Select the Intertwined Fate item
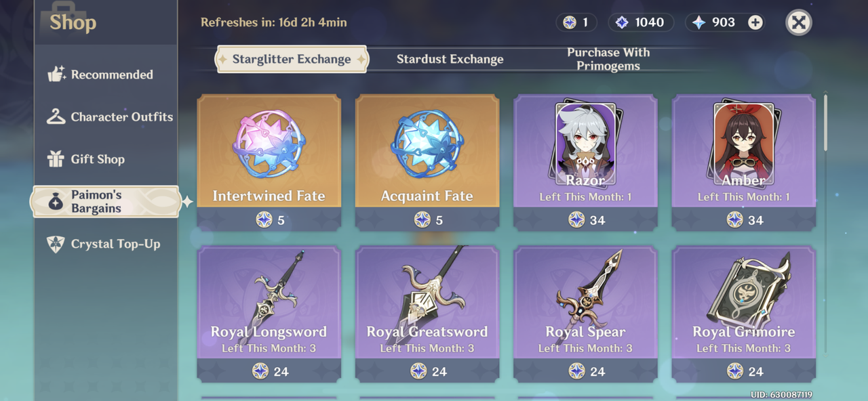 269,163
